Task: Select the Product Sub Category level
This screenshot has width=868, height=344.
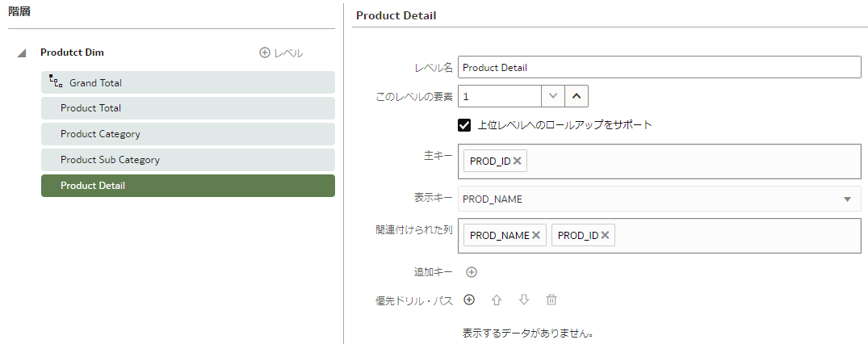Action: 187,160
